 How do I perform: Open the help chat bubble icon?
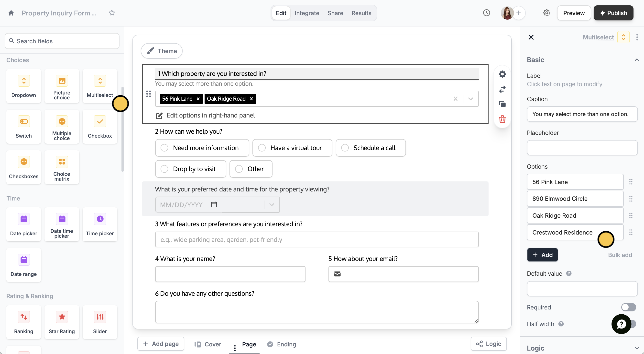point(621,324)
